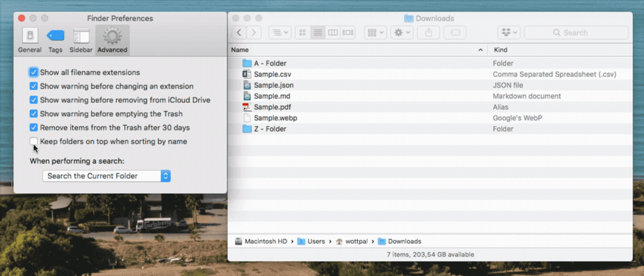Switch to icon view in Finder
This screenshot has width=644, height=276.
click(x=303, y=33)
